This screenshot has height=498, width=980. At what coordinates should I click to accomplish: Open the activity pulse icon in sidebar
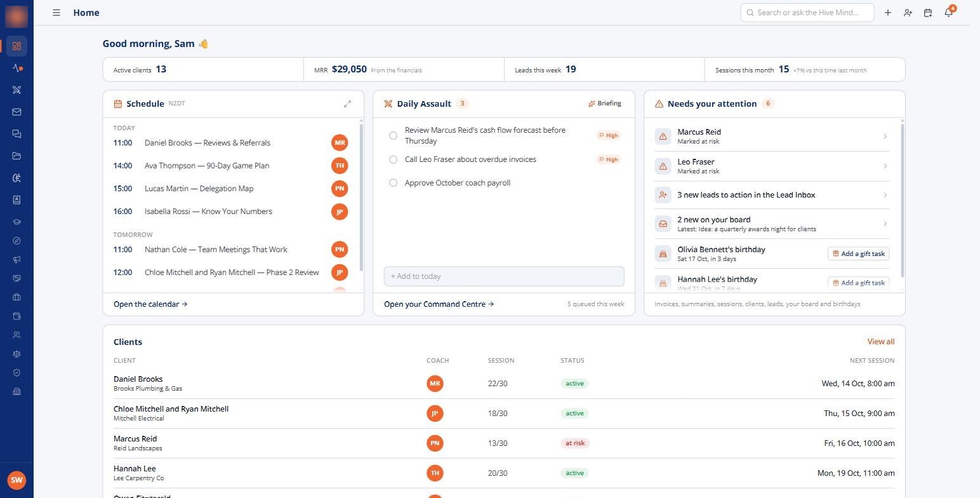17,68
